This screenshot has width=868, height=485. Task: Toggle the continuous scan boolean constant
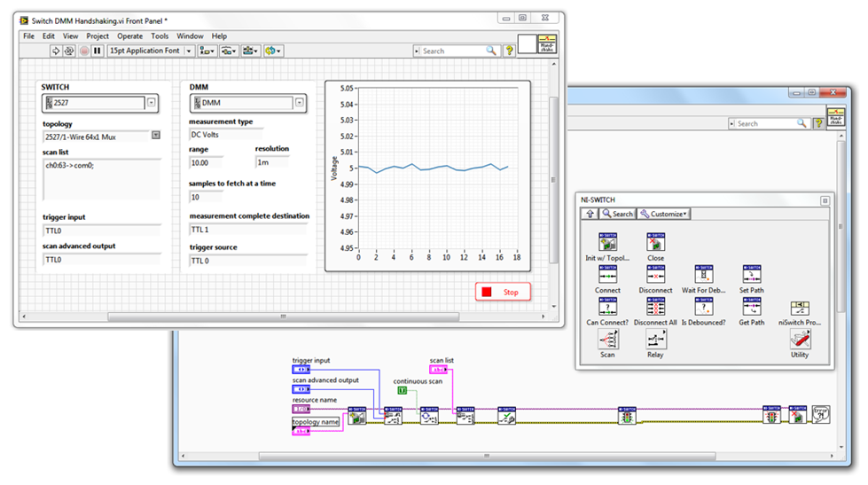point(402,390)
